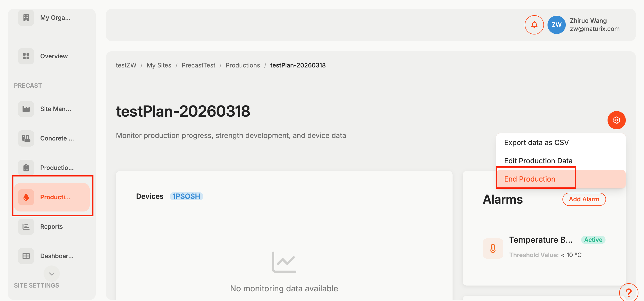Select the highlighted Productions droplet icon
The height and width of the screenshot is (301, 644).
26,197
